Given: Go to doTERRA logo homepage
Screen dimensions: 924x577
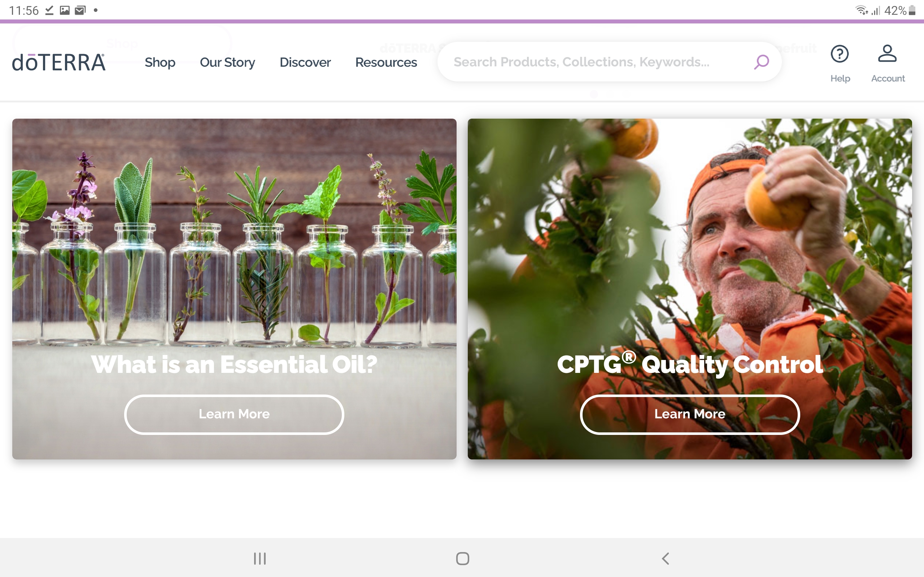Looking at the screenshot, I should [x=58, y=62].
